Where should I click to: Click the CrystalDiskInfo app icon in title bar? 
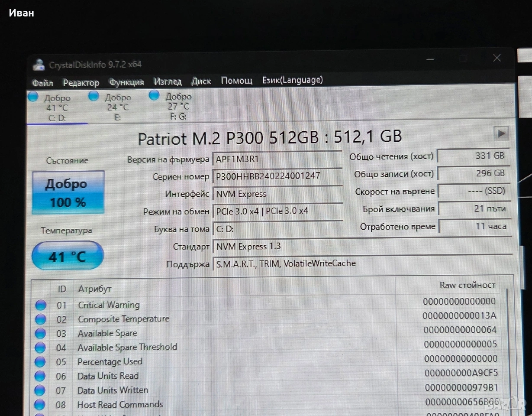(x=39, y=65)
